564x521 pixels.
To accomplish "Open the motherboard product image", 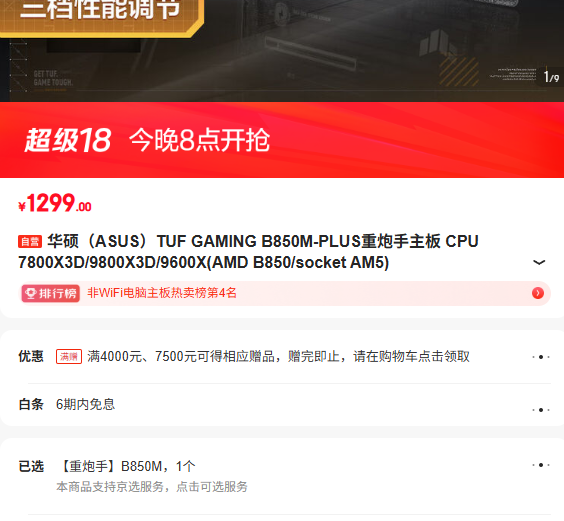I will [x=282, y=51].
